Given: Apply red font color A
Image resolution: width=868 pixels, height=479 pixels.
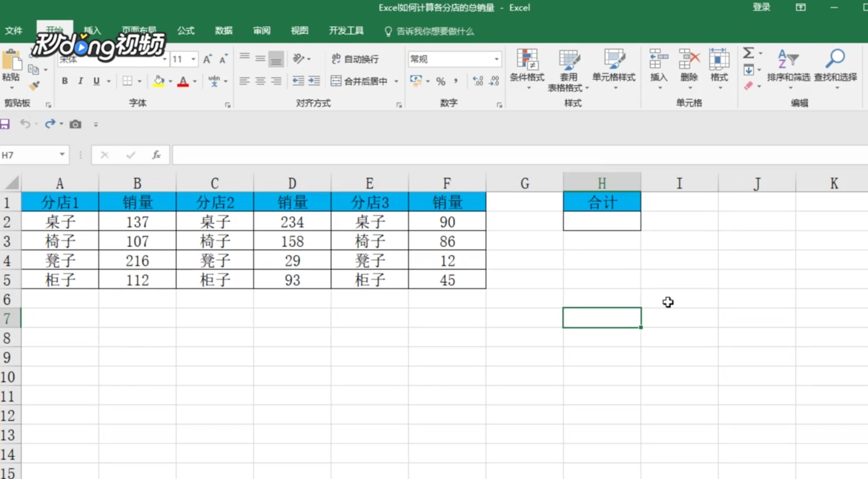Looking at the screenshot, I should click(183, 81).
